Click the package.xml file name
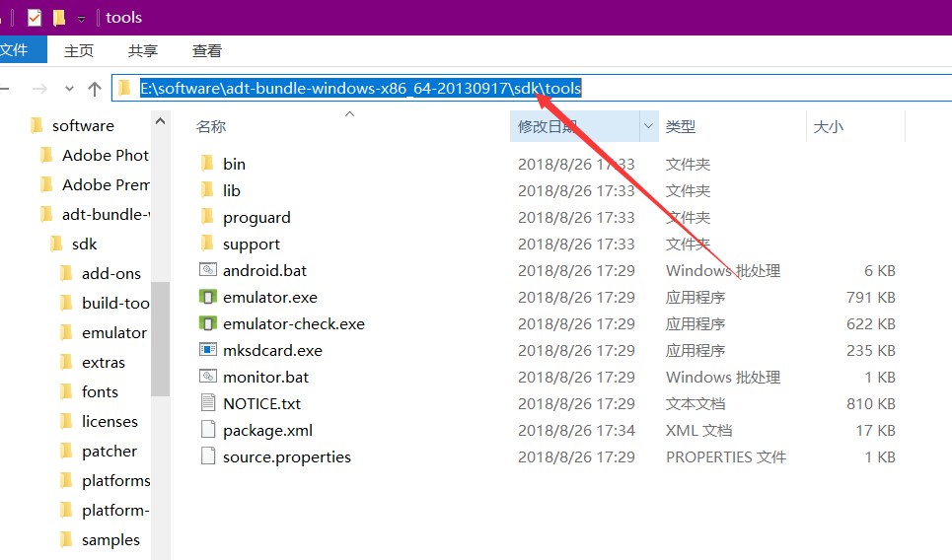The image size is (952, 560). click(x=267, y=431)
